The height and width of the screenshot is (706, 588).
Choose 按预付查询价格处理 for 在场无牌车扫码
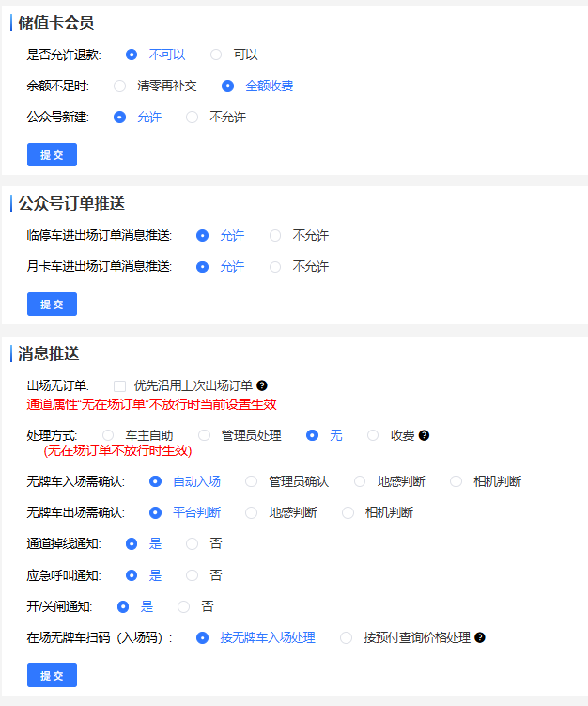[x=346, y=638]
